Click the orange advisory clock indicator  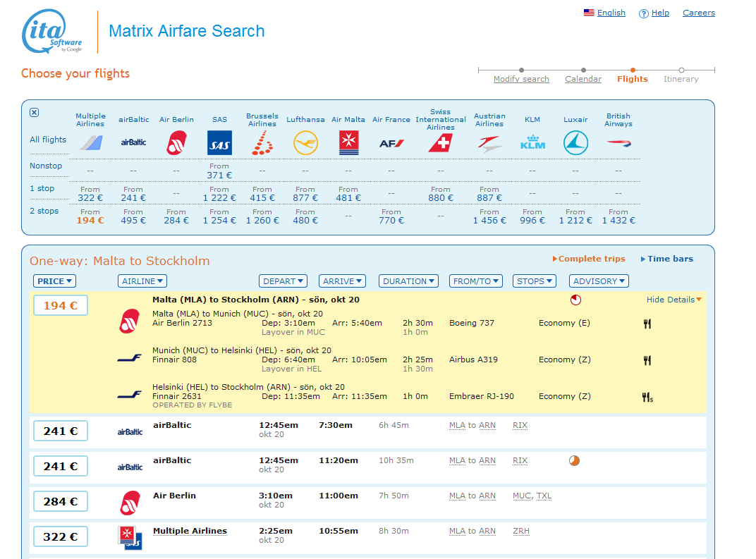(575, 461)
